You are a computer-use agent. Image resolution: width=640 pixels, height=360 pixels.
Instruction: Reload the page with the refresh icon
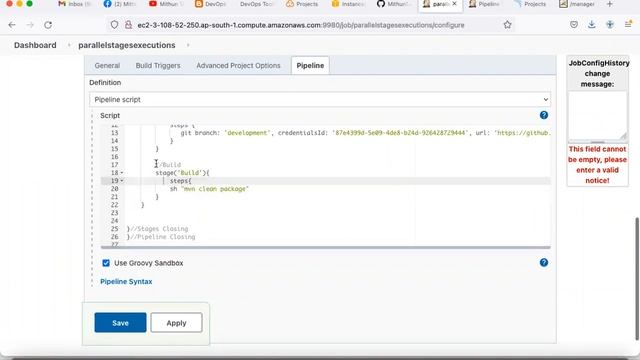(48, 25)
